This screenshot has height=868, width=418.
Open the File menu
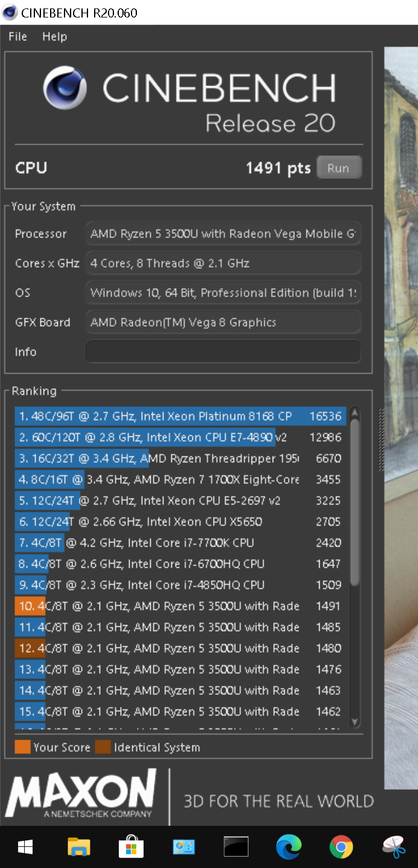coord(17,37)
